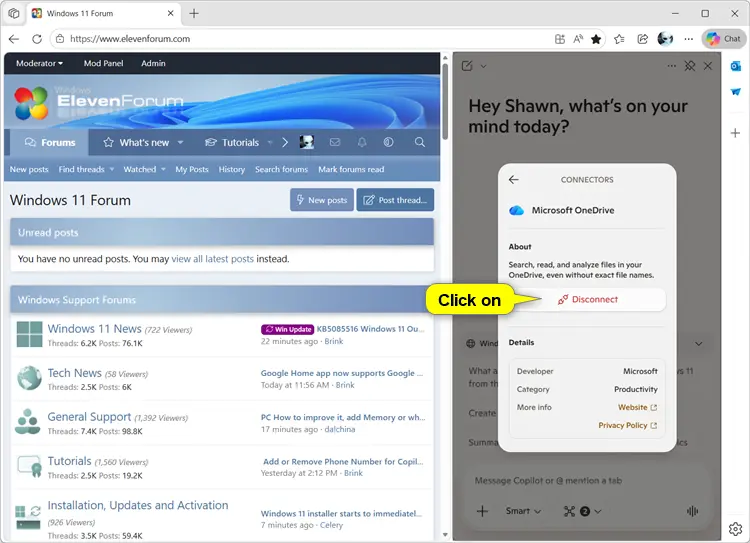This screenshot has height=543, width=750.
Task: Expand the chevron in Copilot tab row
Action: coord(699,344)
